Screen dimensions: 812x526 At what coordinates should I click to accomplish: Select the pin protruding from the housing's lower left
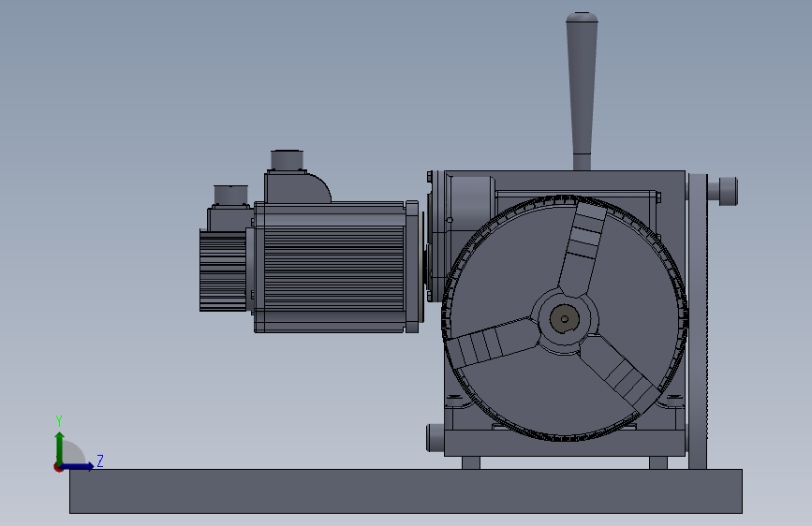435,438
